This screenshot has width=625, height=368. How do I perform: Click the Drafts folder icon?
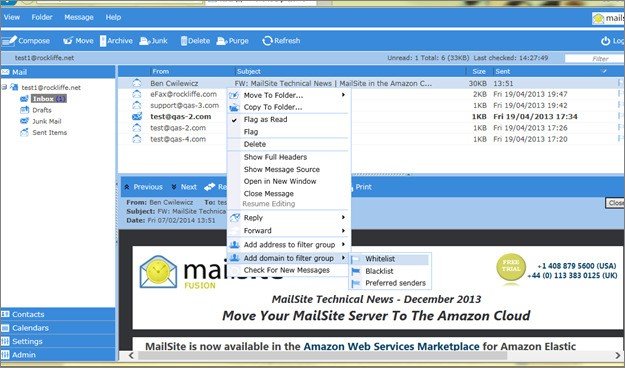click(24, 110)
